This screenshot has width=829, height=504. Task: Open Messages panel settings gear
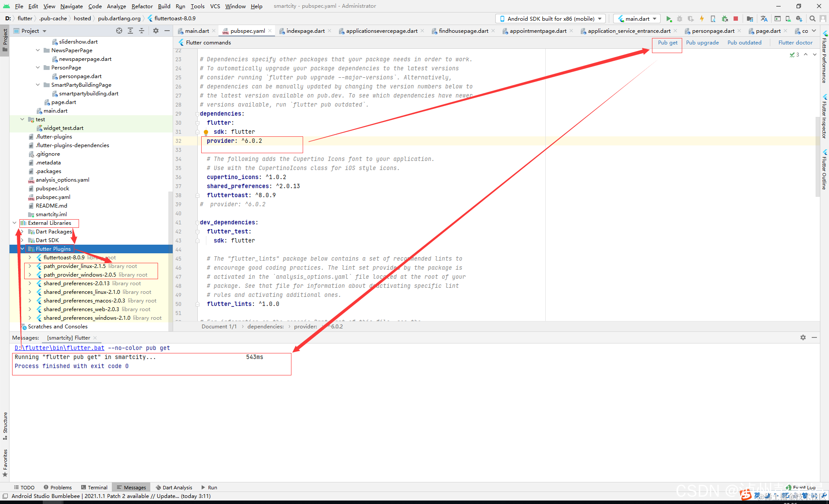pos(803,337)
